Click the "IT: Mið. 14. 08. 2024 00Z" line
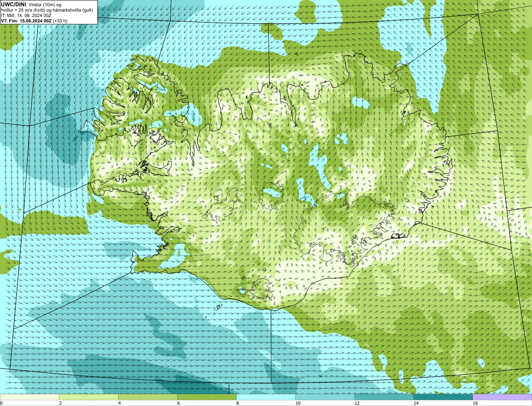Image resolution: width=532 pixels, height=406 pixels. pos(26,15)
